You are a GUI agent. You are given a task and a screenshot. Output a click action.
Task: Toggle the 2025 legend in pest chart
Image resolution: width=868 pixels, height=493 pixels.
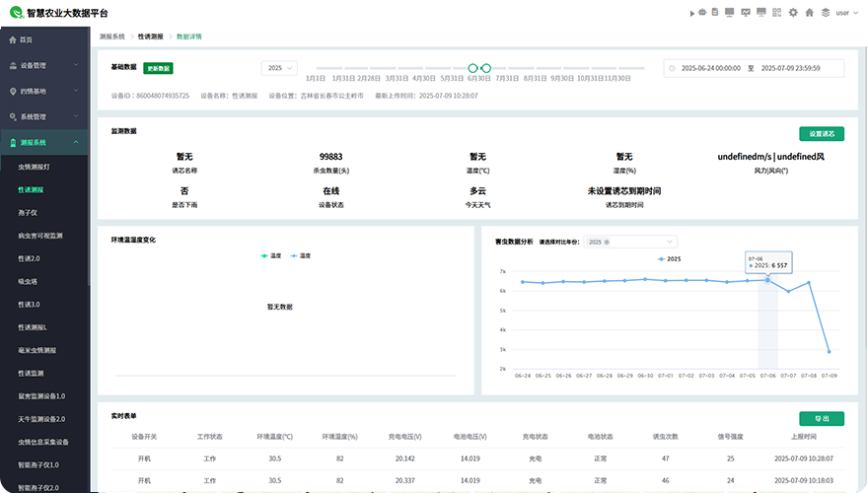coord(669,258)
